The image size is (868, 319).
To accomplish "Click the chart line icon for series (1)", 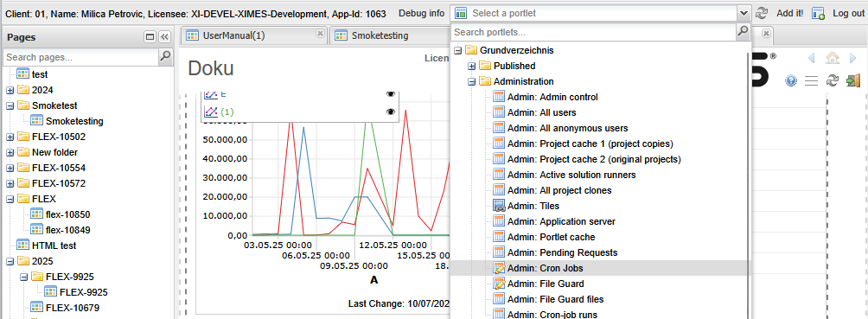I will click(x=211, y=112).
